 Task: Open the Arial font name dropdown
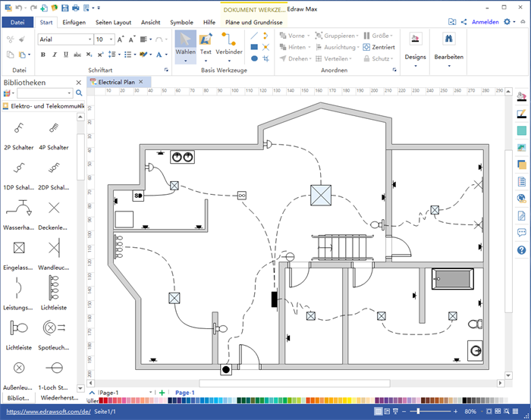90,39
